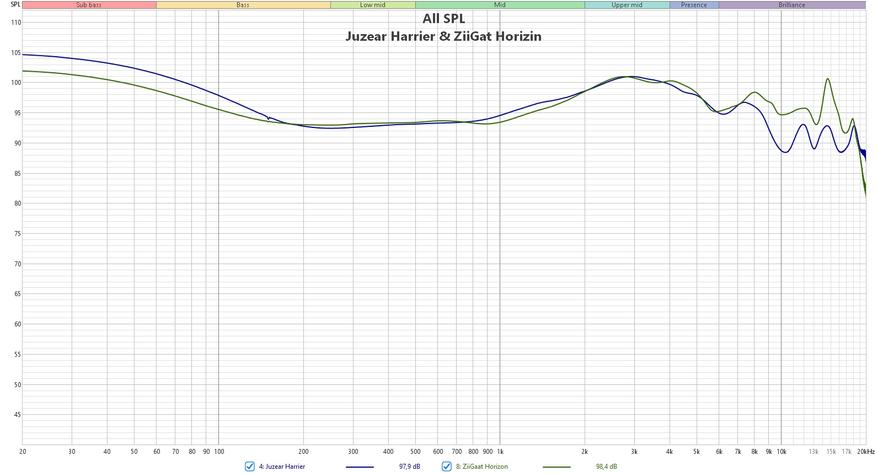
Task: Click the Low mid frequency band
Action: [x=373, y=5]
